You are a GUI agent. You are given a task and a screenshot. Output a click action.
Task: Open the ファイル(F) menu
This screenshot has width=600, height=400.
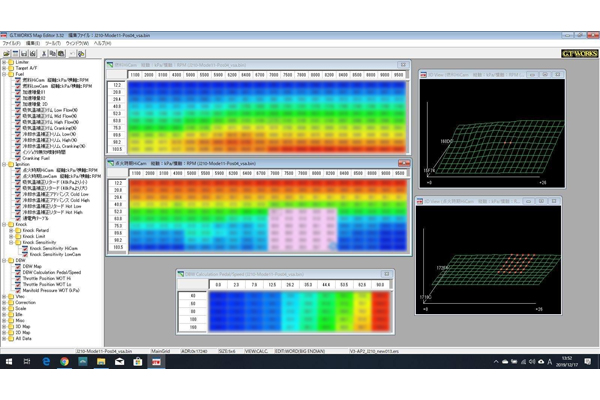12,44
